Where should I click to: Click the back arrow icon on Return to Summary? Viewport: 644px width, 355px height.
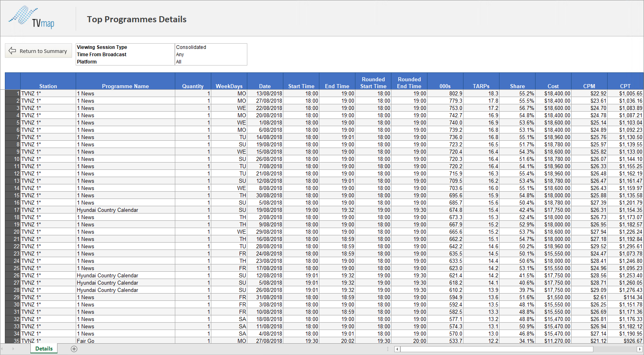click(12, 51)
